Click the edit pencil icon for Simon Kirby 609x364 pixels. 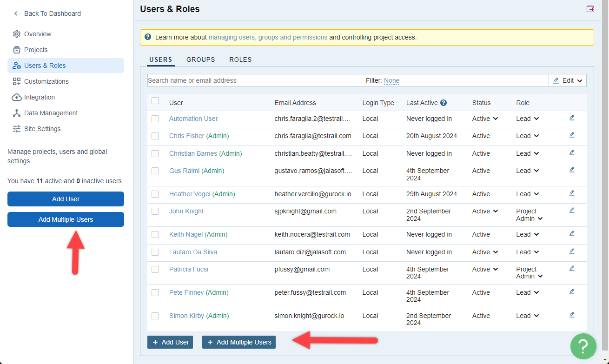pyautogui.click(x=572, y=315)
